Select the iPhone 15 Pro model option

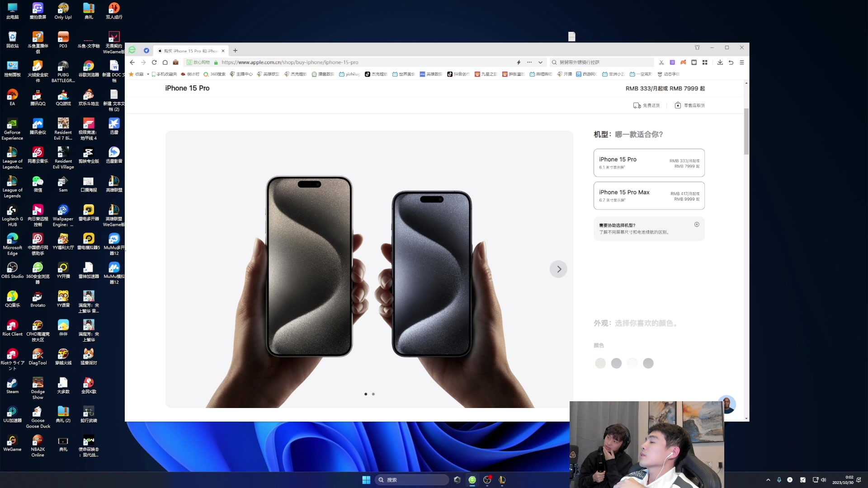[649, 163]
